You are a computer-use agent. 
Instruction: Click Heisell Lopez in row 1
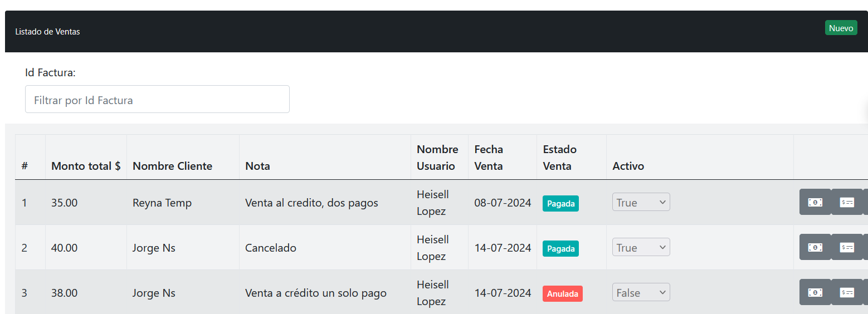(433, 203)
